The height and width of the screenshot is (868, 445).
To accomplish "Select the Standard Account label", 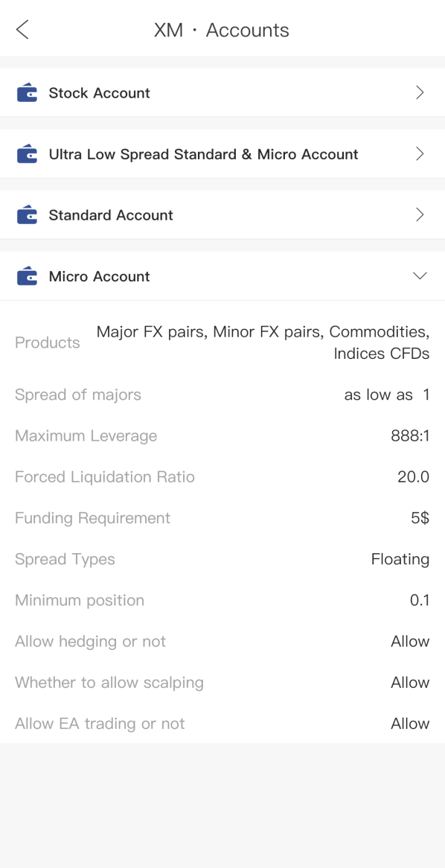I will [x=111, y=215].
